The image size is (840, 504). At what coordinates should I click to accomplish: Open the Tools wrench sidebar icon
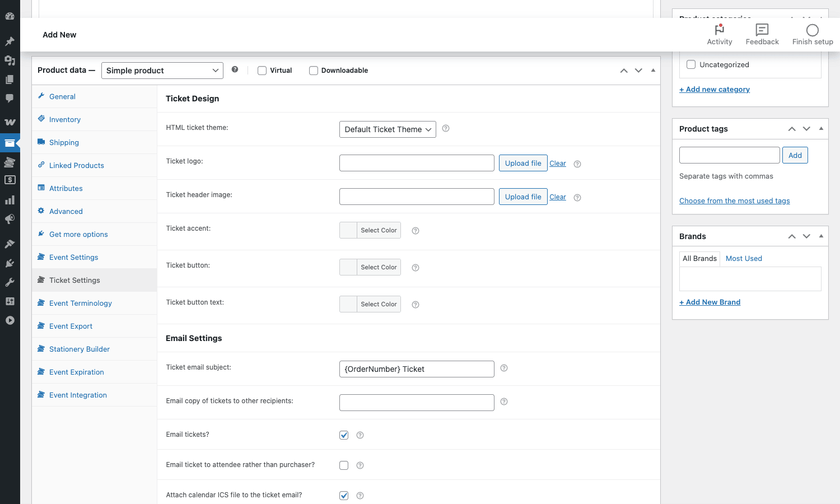click(10, 282)
